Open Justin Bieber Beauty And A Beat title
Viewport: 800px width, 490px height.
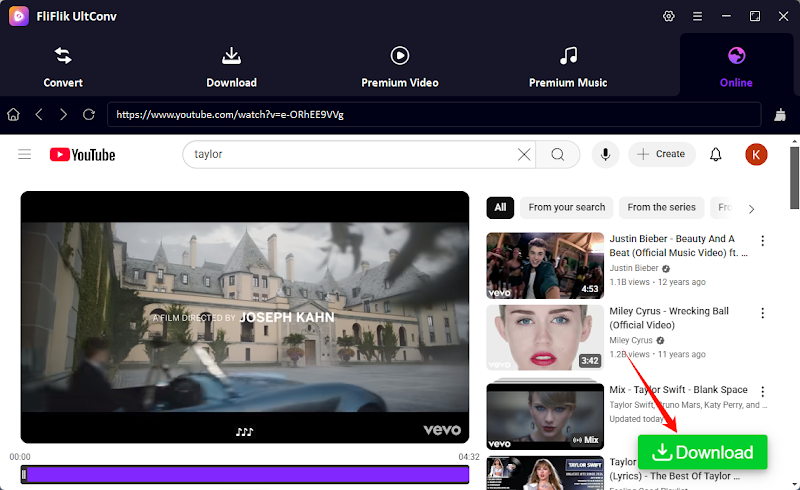[x=678, y=246]
